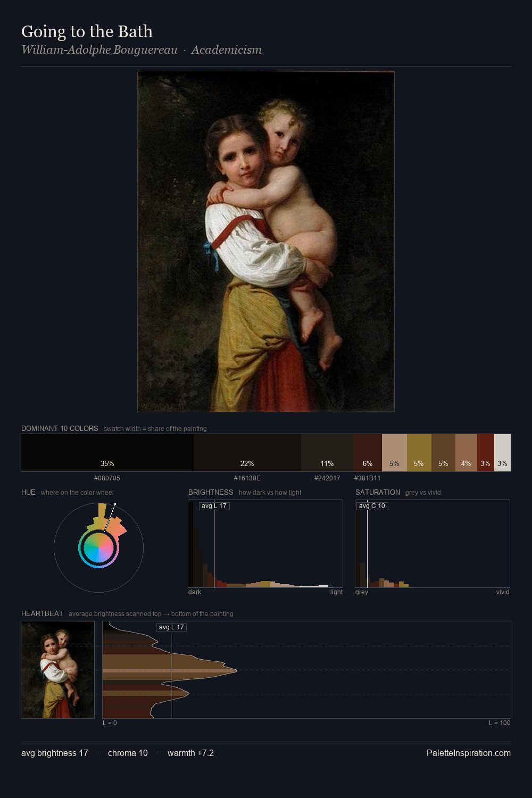The height and width of the screenshot is (798, 532).
Task: Click the 'vivid' axis label
Action: [503, 592]
